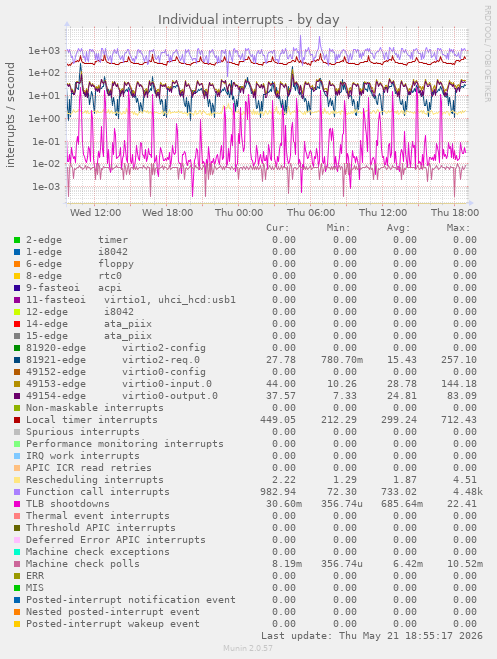The width and height of the screenshot is (497, 659).
Task: Click the Munin 2.0.57 footer text
Action: coord(248,648)
